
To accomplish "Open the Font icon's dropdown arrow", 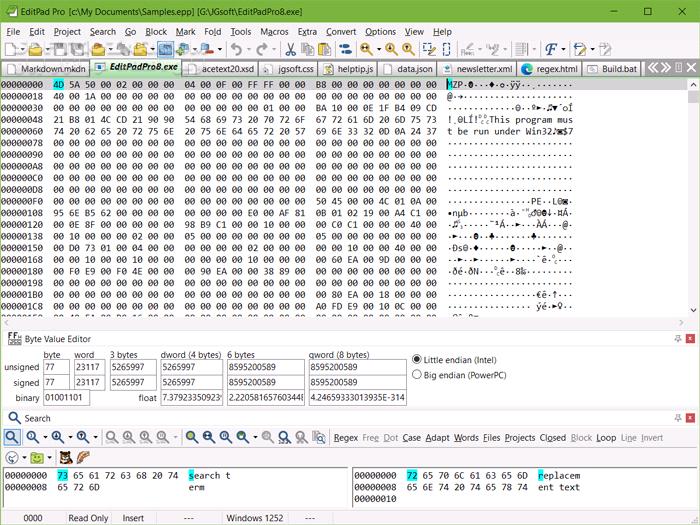I will [563, 49].
